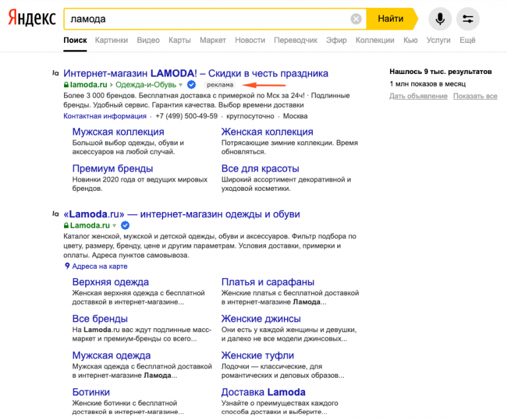Image resolution: width=507 pixels, height=420 pixels.
Task: Open the Маркет tab
Action: tap(213, 40)
